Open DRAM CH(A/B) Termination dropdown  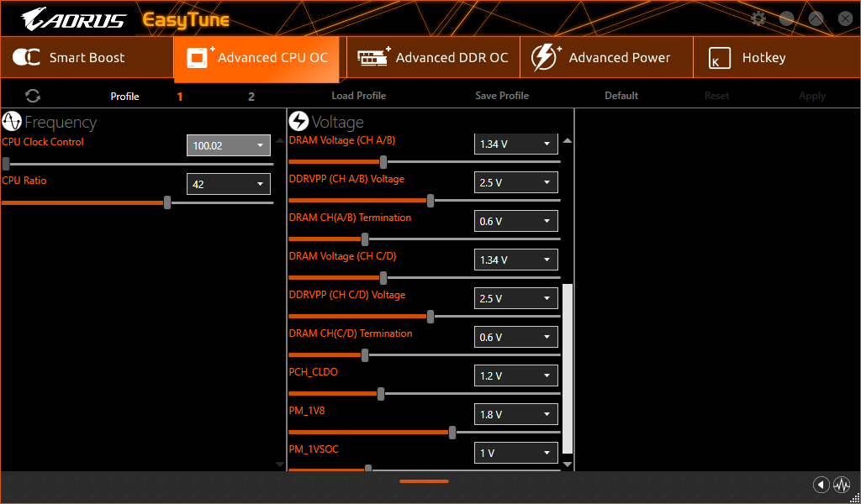coord(515,221)
